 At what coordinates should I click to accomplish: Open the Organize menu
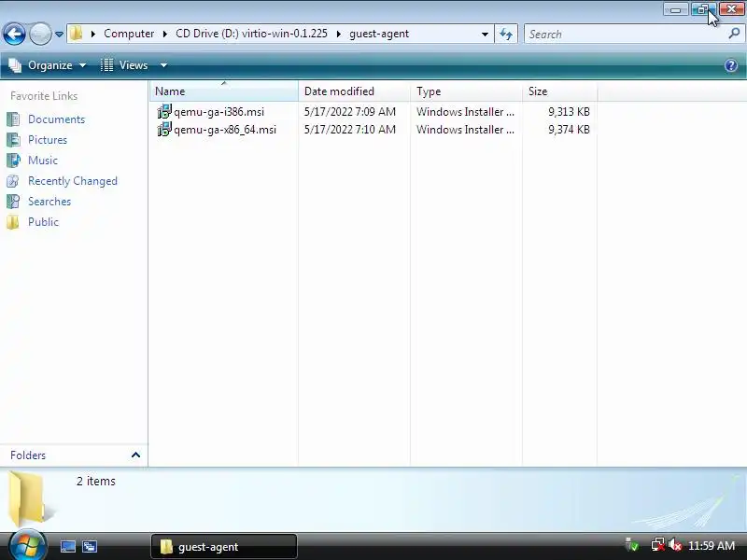pyautogui.click(x=48, y=65)
